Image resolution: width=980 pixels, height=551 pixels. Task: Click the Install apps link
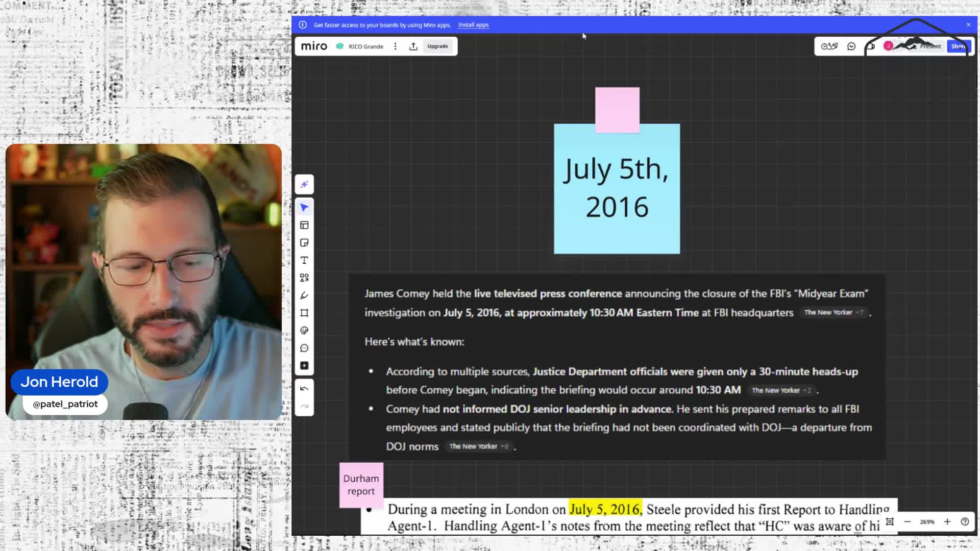[473, 24]
